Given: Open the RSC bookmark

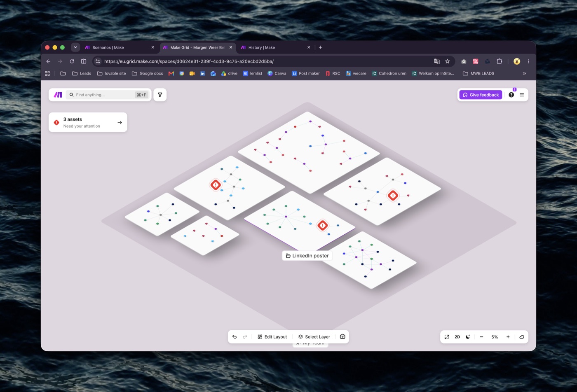Looking at the screenshot, I should click(333, 73).
